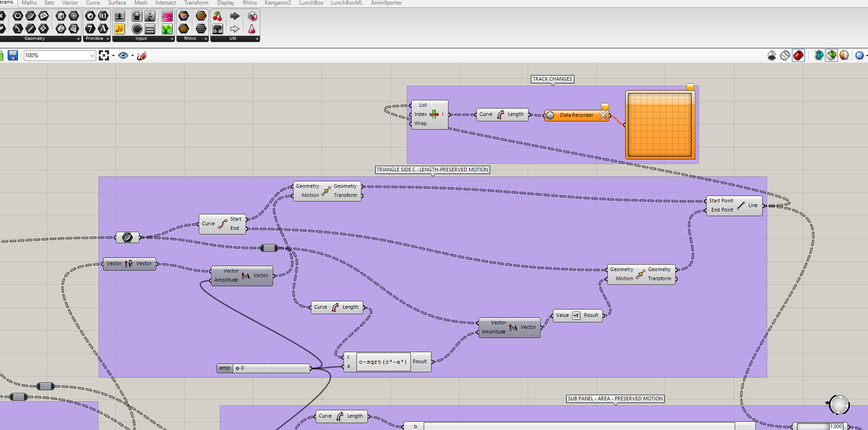Viewport: 868px width, 430px height.
Task: Expand the Rhino panel dropdown
Action: tap(206, 39)
